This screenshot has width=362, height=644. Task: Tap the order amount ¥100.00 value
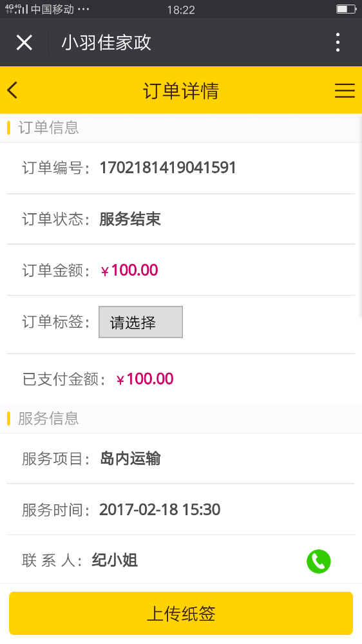tap(129, 270)
